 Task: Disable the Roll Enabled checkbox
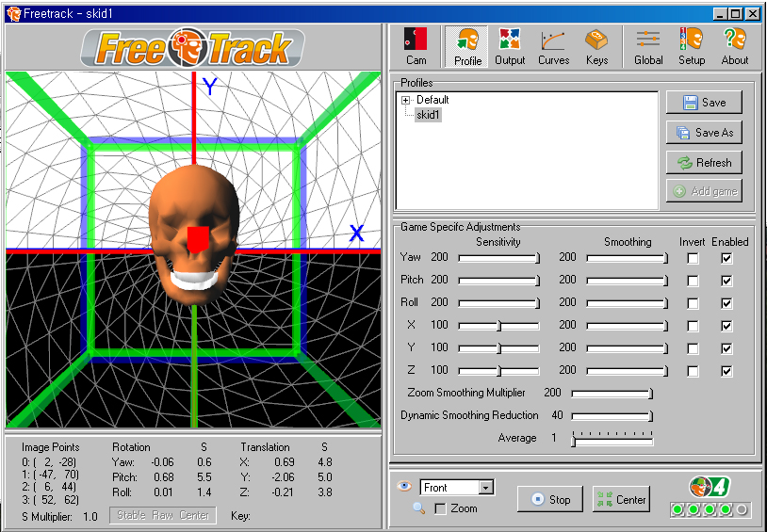point(726,303)
